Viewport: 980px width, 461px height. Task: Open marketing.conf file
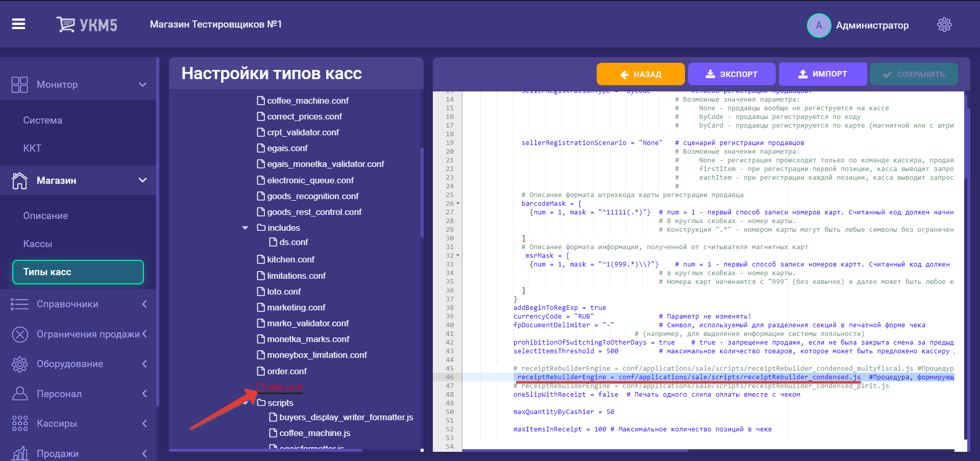[296, 307]
